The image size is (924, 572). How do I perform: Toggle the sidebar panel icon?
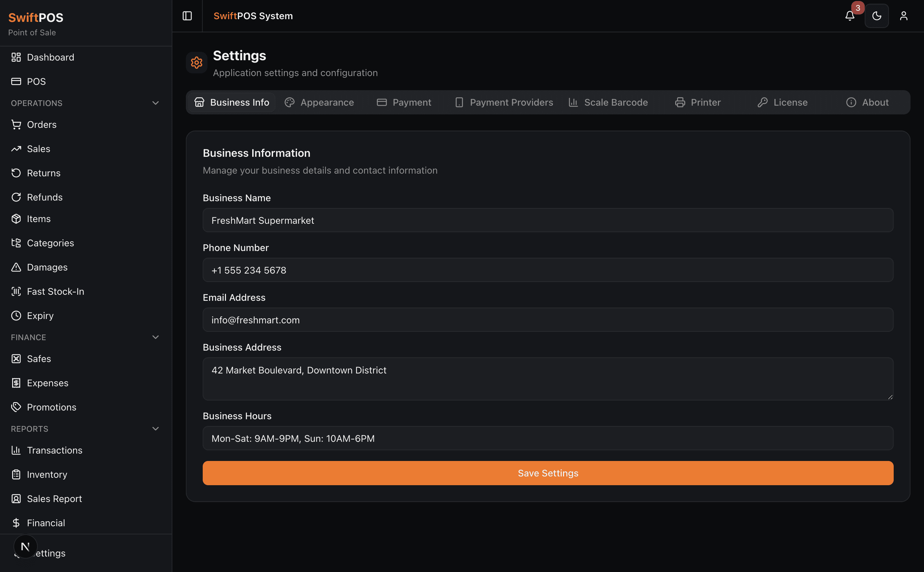(187, 16)
